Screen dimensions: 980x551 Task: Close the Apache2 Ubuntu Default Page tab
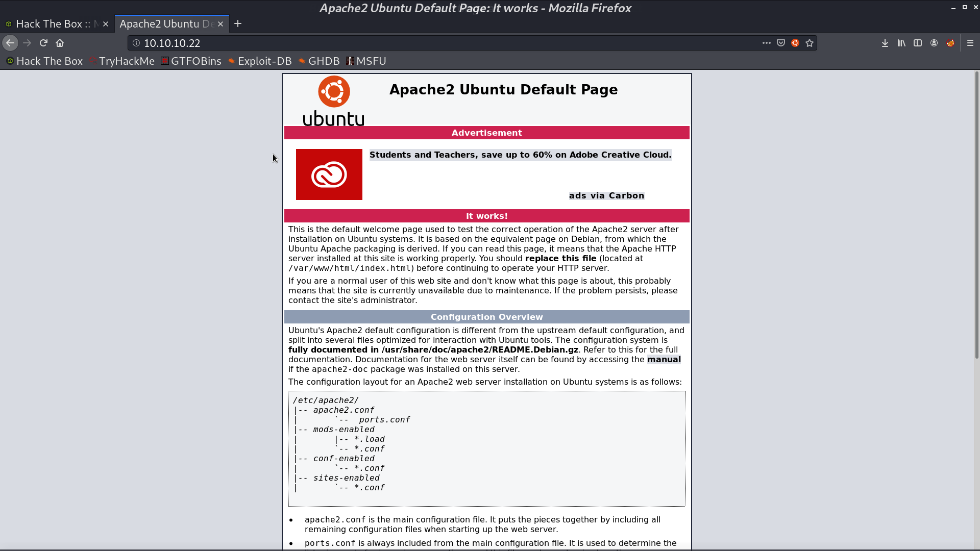click(220, 24)
